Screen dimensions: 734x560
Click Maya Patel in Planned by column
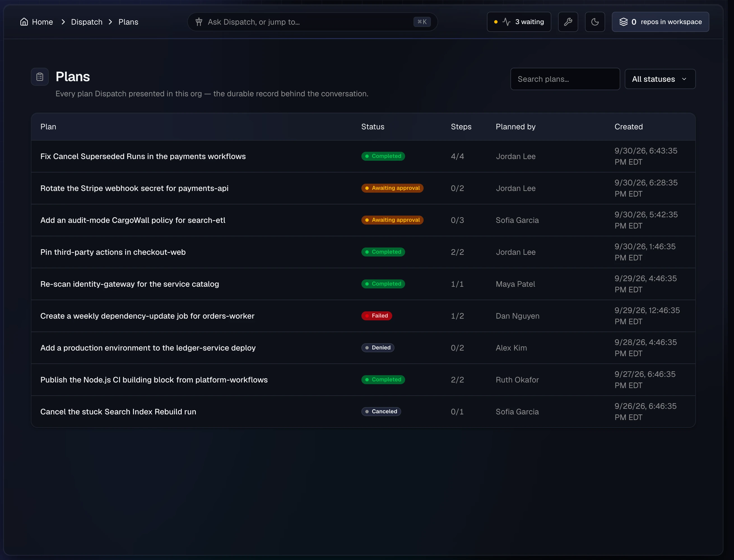(515, 284)
